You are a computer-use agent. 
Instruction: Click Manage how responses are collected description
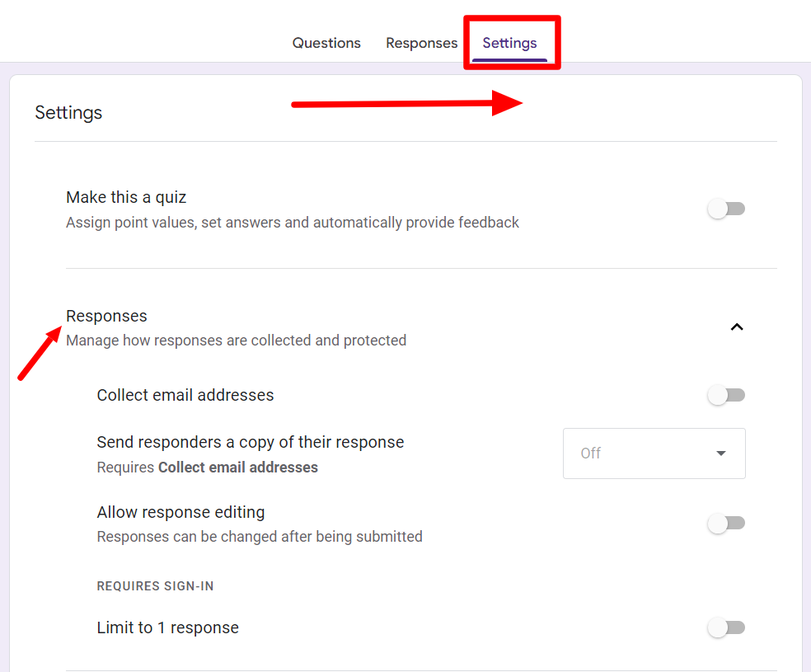pyautogui.click(x=236, y=341)
